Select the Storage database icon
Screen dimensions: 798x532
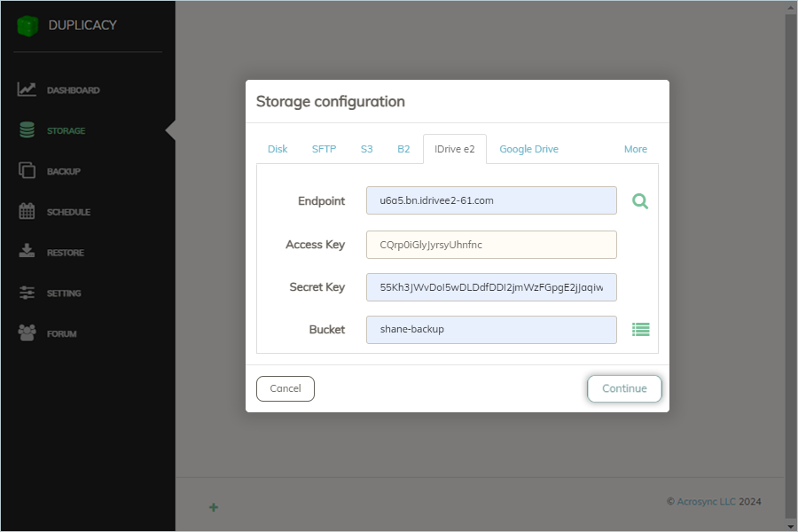click(x=27, y=130)
